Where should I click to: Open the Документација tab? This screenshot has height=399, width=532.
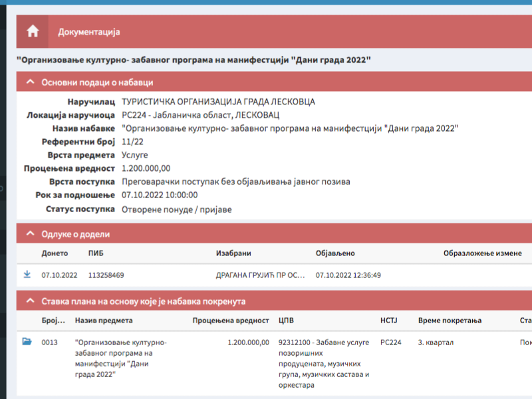90,31
